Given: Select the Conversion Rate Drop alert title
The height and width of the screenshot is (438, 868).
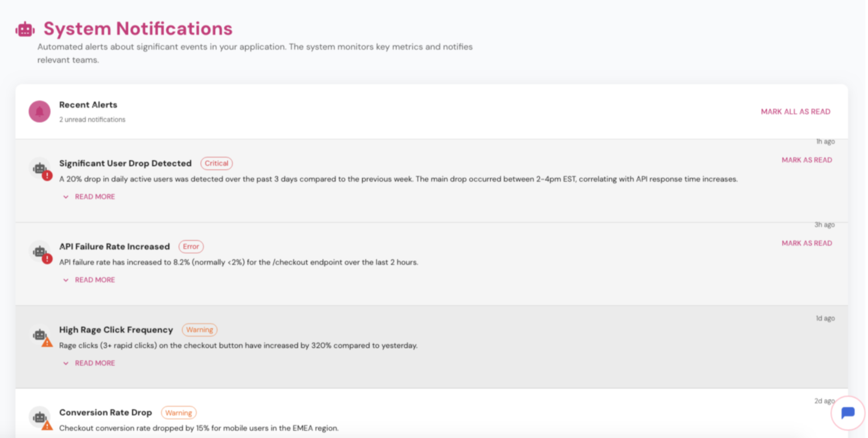Looking at the screenshot, I should 105,413.
